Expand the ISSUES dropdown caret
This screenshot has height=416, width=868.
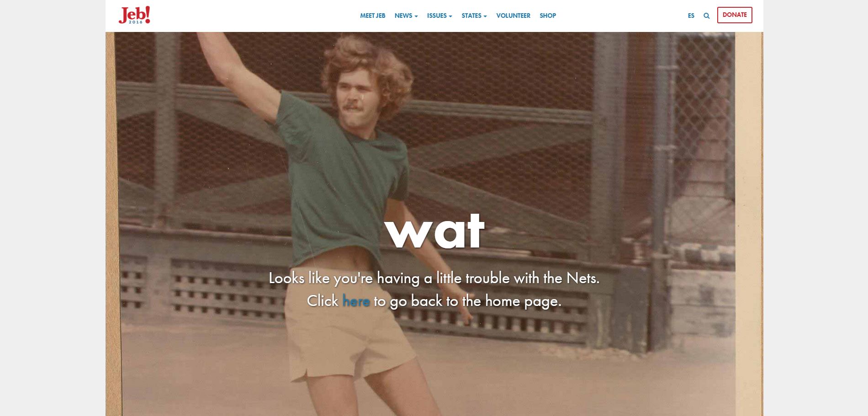450,16
